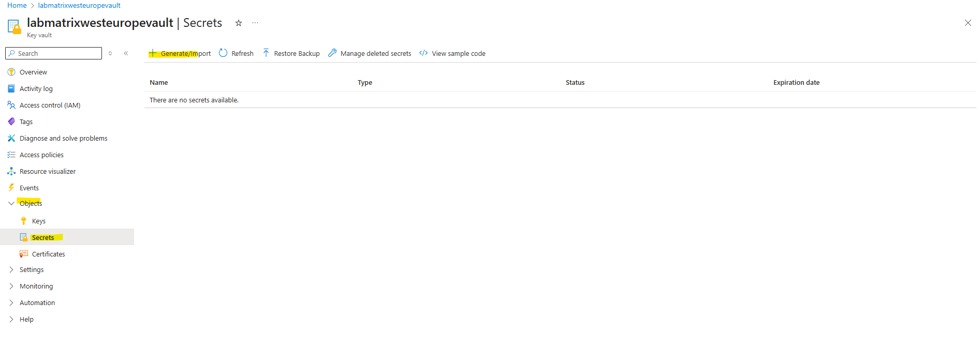Click the Access control people icon
Viewport: 980px width, 363px height.
[11, 105]
